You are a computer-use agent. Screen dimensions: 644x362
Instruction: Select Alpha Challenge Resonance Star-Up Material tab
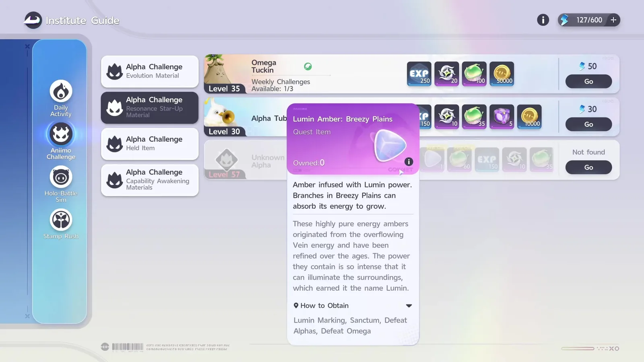150,107
